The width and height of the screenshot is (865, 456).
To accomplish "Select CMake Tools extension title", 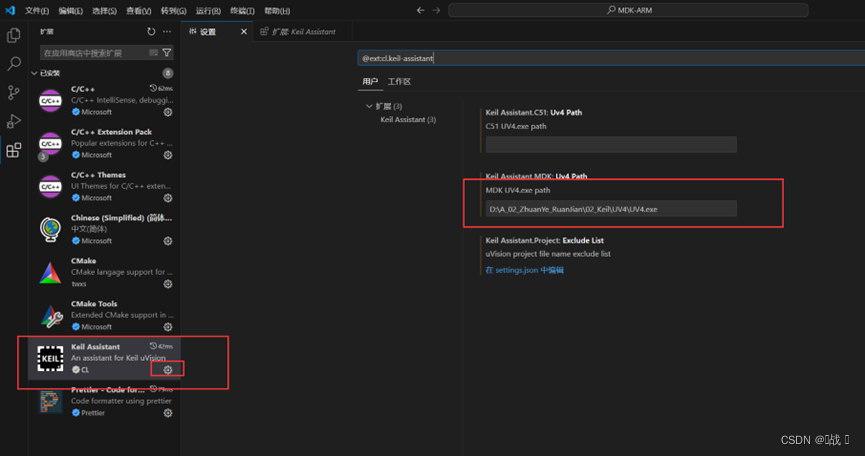I will pos(94,304).
